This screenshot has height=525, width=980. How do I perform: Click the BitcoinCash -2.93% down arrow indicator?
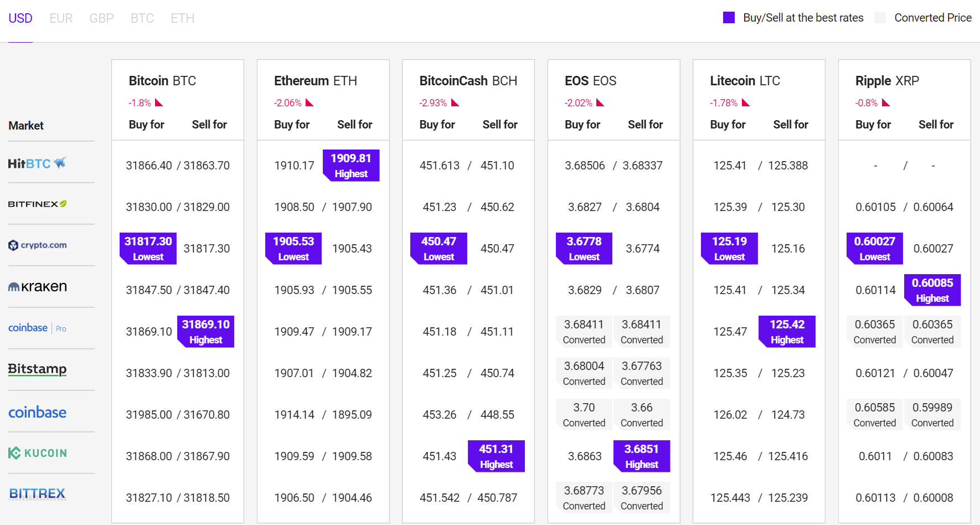pyautogui.click(x=455, y=102)
